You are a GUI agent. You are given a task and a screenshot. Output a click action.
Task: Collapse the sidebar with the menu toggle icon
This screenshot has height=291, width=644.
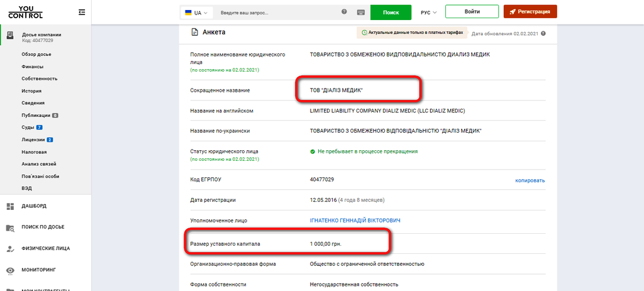82,13
